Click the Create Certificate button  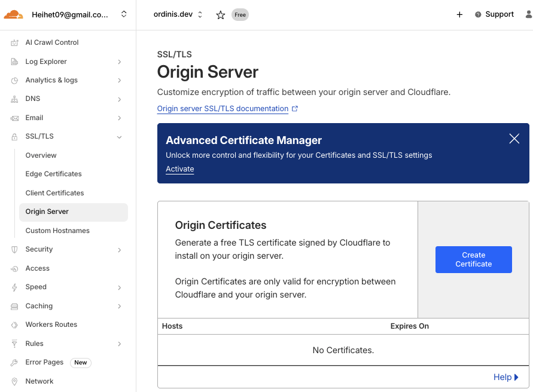[x=473, y=259]
